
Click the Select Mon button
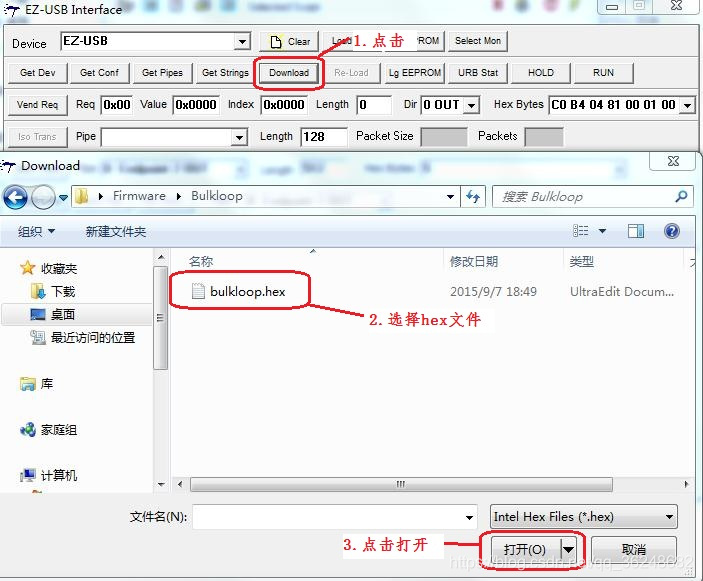point(478,41)
